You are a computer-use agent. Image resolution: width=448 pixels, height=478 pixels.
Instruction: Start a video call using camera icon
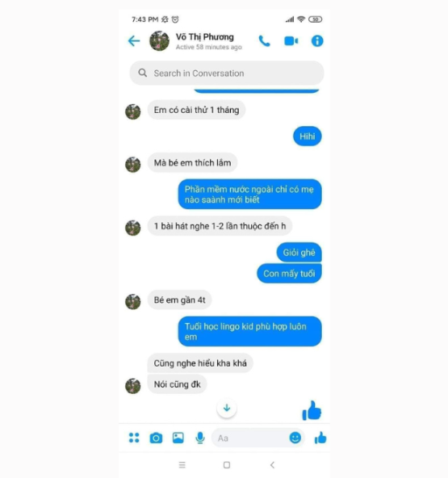(291, 41)
